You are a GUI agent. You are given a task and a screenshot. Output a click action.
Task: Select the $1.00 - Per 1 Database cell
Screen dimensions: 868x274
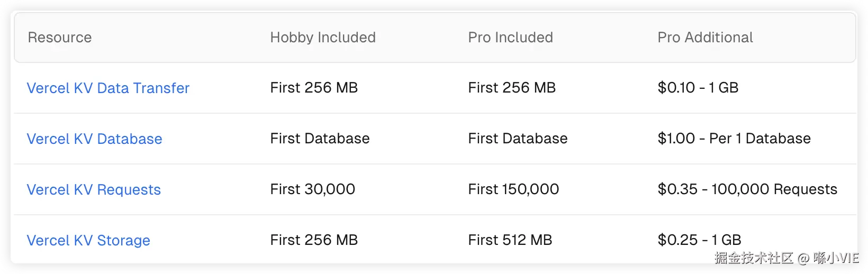coord(734,139)
